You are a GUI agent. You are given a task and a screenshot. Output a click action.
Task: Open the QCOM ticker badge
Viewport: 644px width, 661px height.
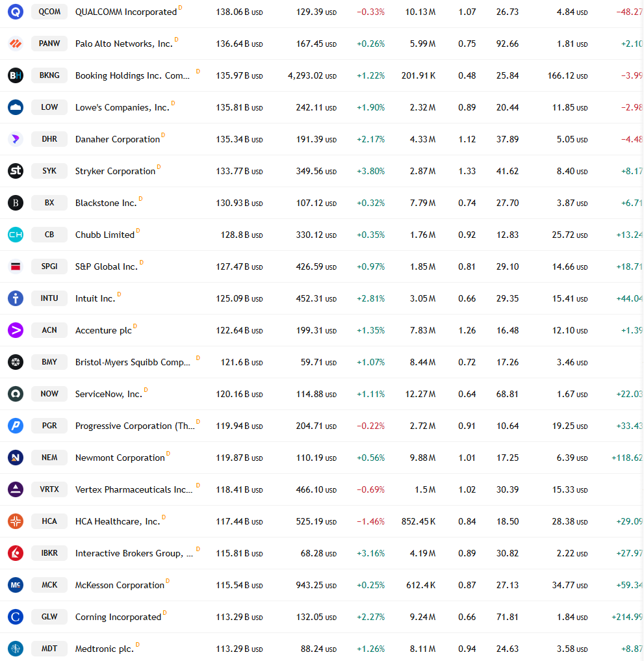49,12
